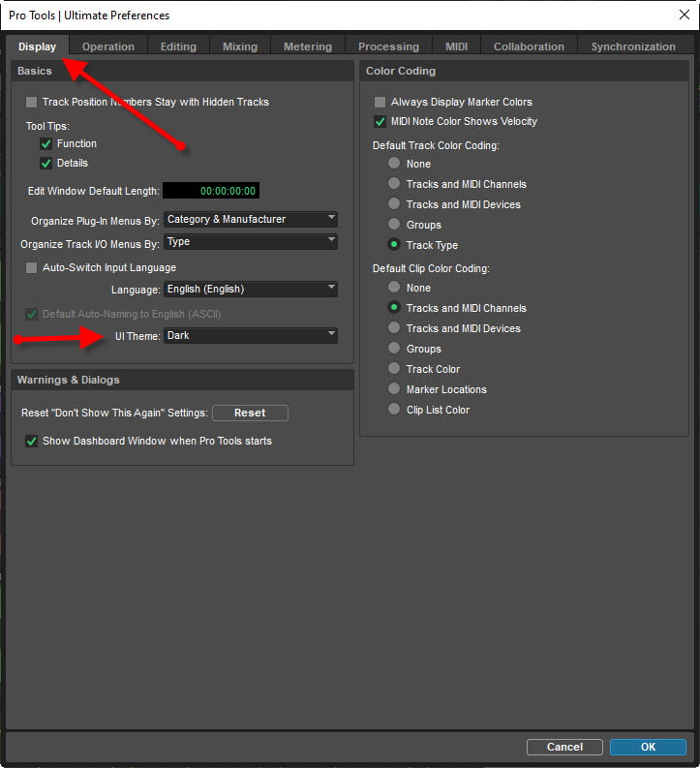Choose Tracks and MIDI Devices for clip color coding
Viewport: 700px width, 768px height.
click(x=394, y=327)
